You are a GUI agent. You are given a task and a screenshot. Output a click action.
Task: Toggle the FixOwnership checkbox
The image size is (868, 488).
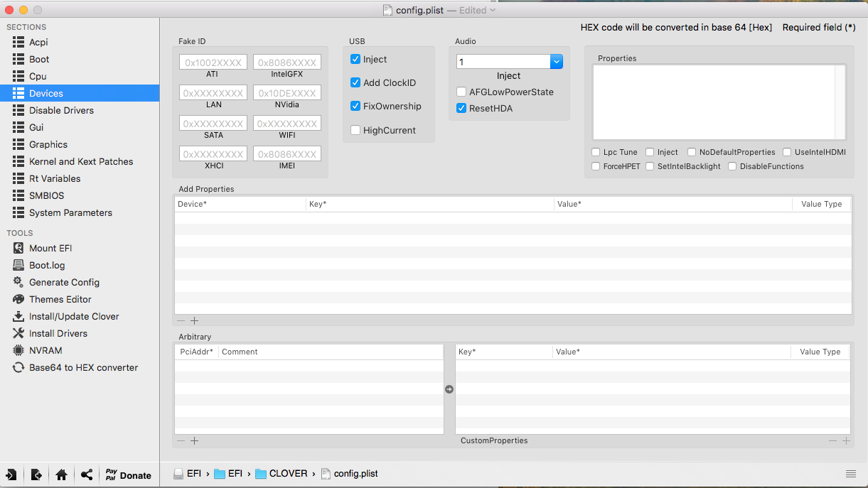tap(355, 106)
